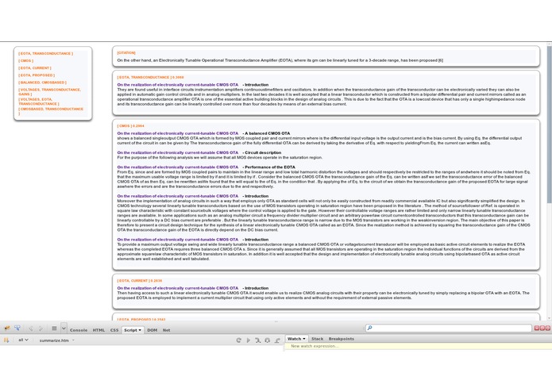This screenshot has height=392, width=552.
Task: Select [VOLTAGES, TRANSCONDUCTANCE, GAINS] sidebar keyword
Action: click(49, 92)
